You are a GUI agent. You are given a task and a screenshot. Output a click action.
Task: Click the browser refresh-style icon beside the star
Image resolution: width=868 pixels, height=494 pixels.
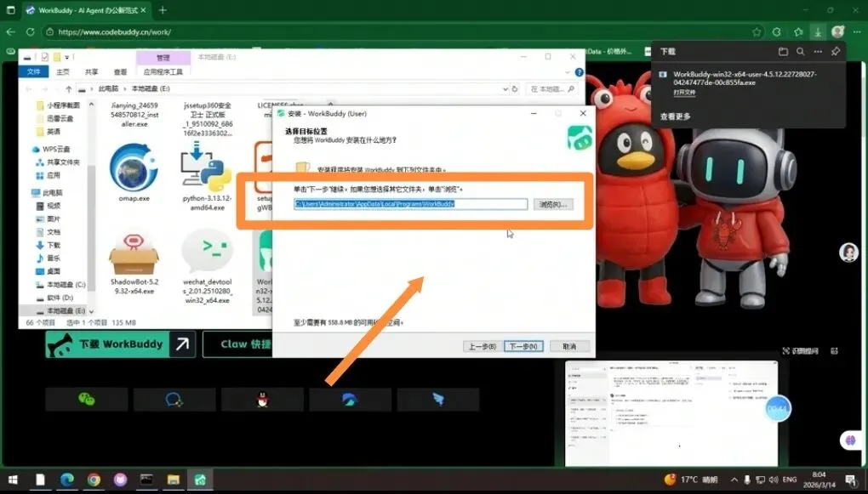[777, 32]
